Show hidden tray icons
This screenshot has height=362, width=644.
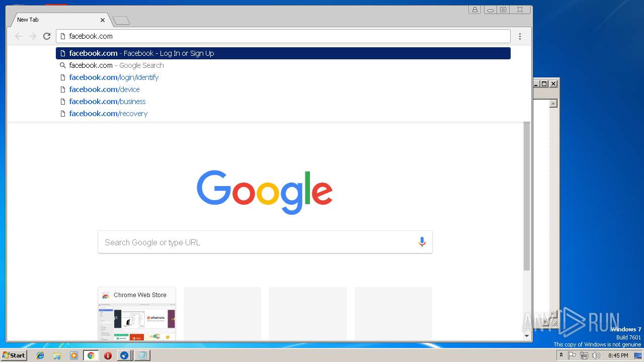[561, 355]
